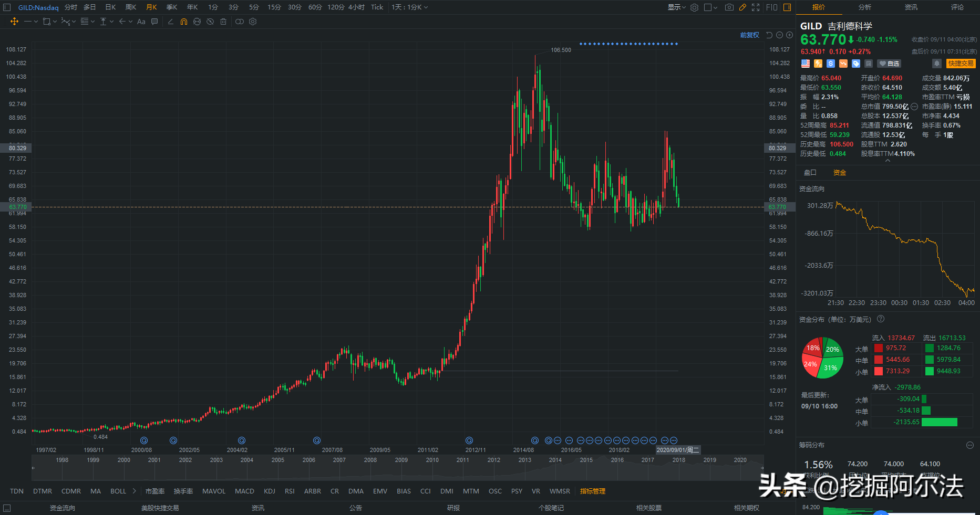Open the 资讯 news tab in sidebar
The width and height of the screenshot is (980, 515).
click(x=911, y=7)
